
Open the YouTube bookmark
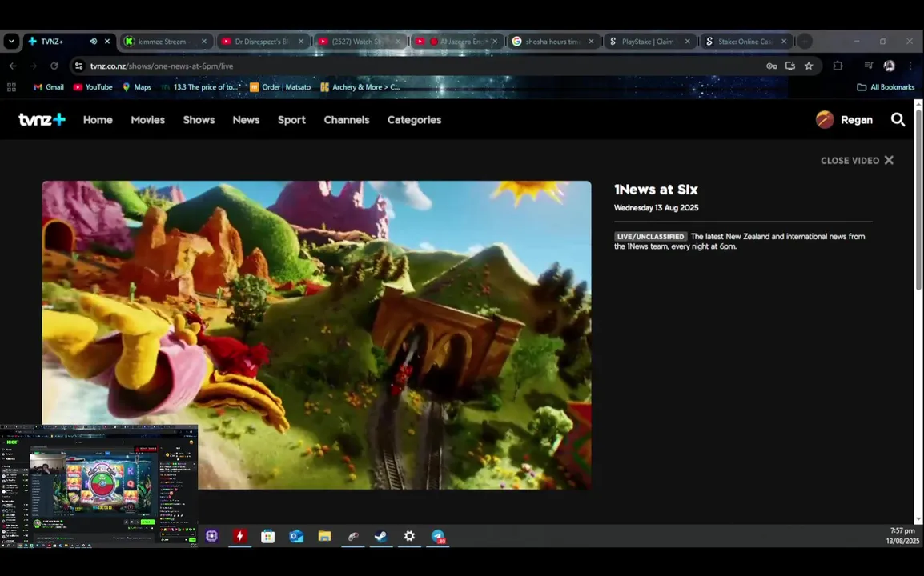tap(93, 87)
